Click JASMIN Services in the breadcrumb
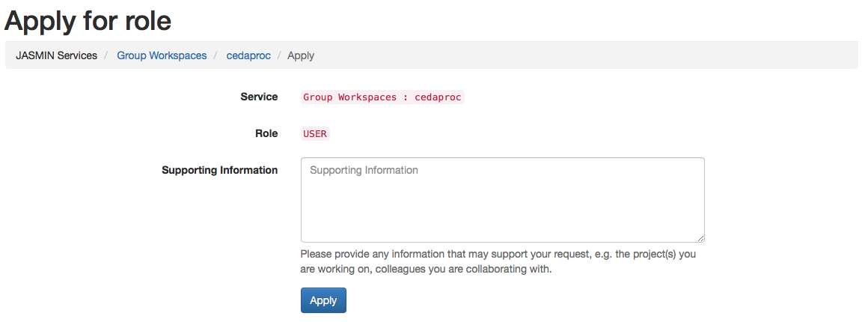Image resolution: width=868 pixels, height=322 pixels. click(57, 55)
